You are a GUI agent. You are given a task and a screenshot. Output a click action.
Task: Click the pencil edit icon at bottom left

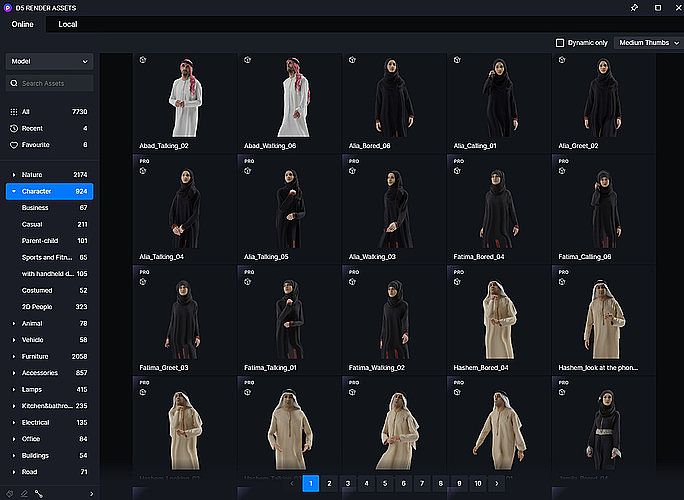pyautogui.click(x=24, y=493)
